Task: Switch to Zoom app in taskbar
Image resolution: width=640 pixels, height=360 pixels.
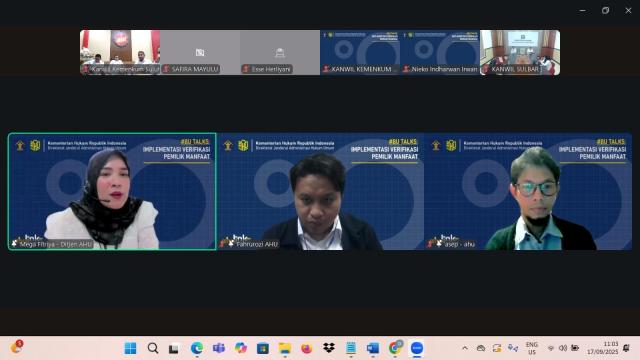Action: [x=417, y=348]
